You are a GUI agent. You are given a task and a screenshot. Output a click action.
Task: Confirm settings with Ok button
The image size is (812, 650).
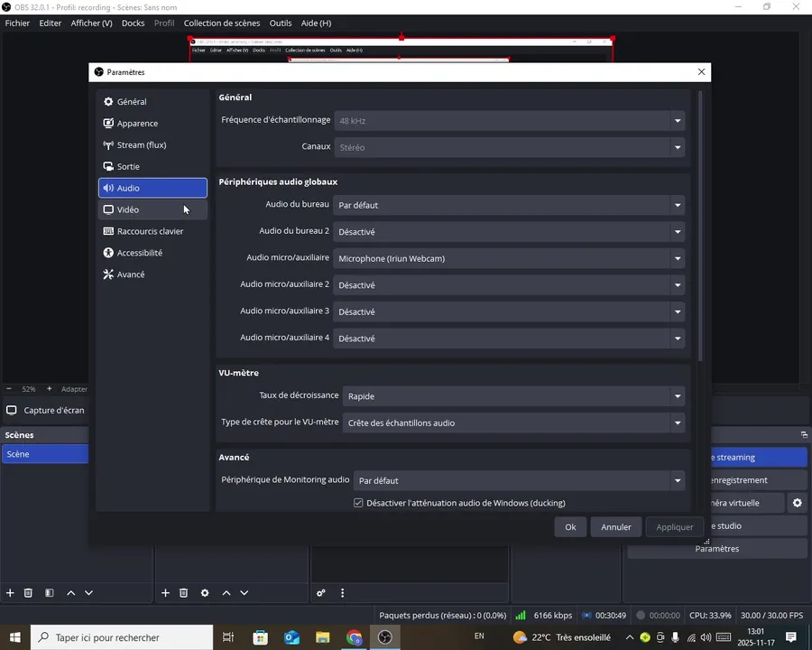point(570,527)
